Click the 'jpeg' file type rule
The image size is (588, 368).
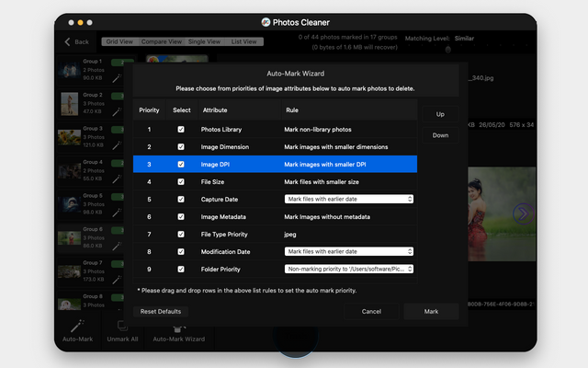[x=290, y=235]
